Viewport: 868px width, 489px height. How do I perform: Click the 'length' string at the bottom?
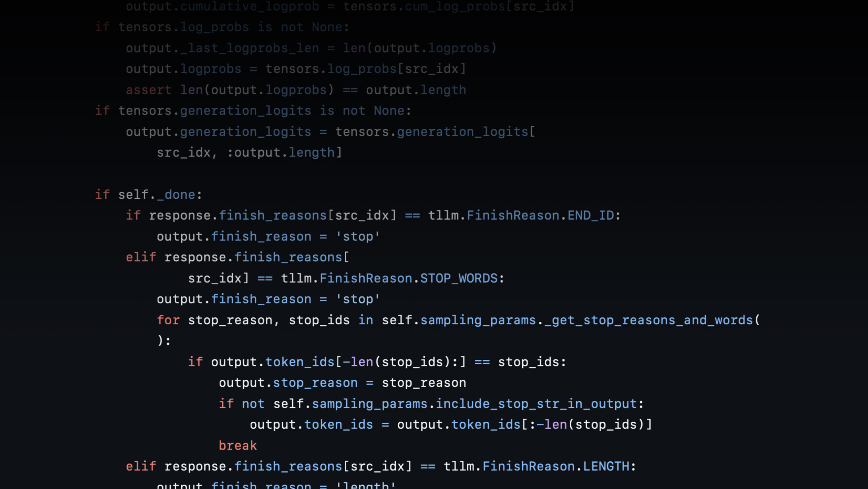pyautogui.click(x=366, y=486)
